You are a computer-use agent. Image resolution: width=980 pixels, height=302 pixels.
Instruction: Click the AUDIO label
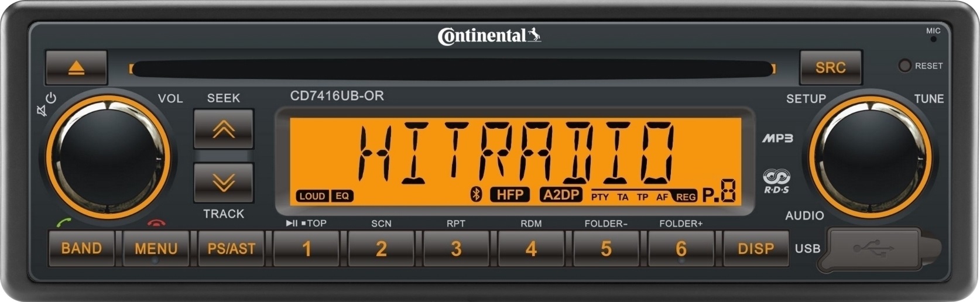pos(804,216)
